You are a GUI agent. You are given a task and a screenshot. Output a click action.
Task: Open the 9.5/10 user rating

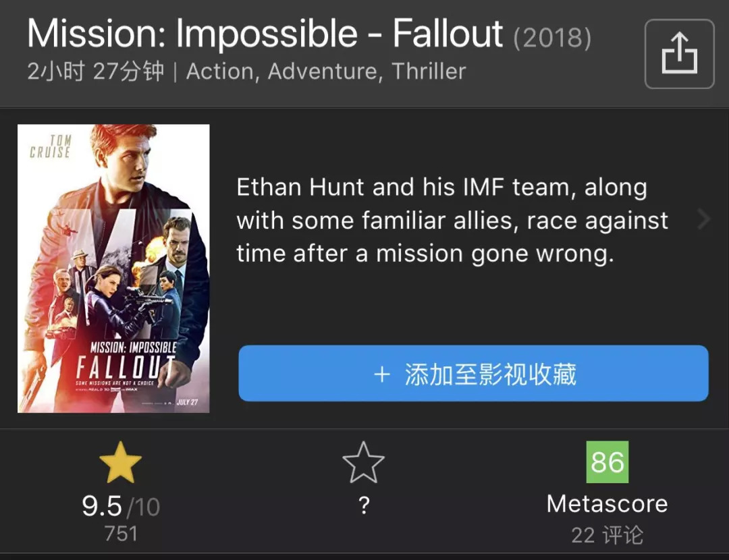[120, 506]
